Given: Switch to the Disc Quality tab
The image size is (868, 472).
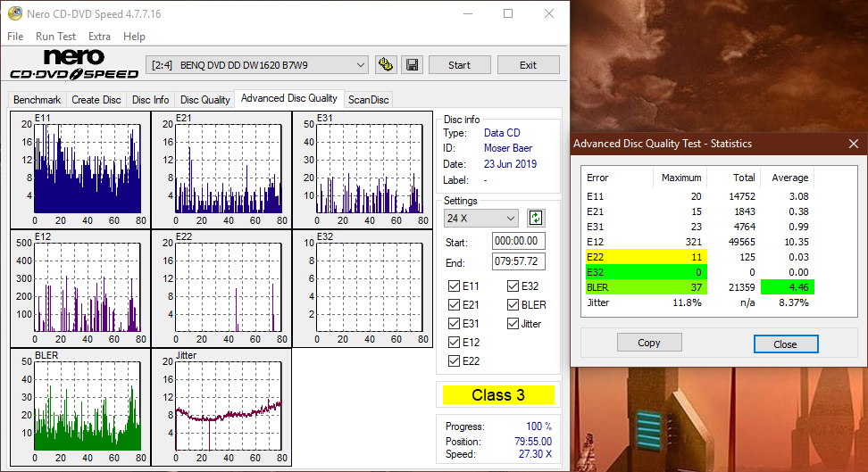Looking at the screenshot, I should [204, 100].
